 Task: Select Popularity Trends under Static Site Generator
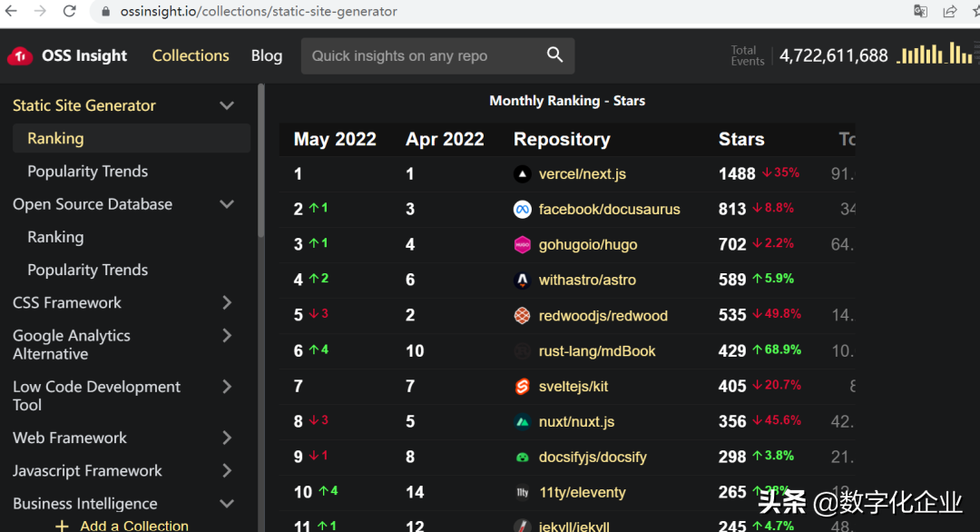click(87, 172)
